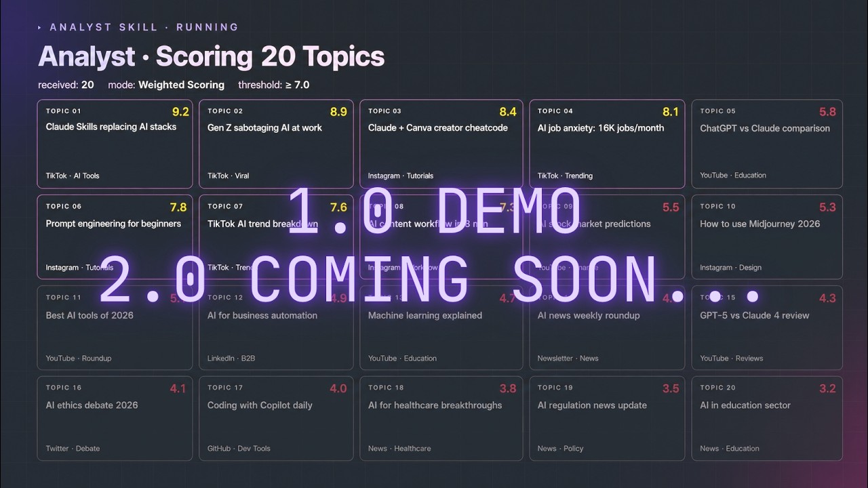This screenshot has width=868, height=488.
Task: Select the GPT-5 vs Claude 4 review card
Action: [767, 328]
